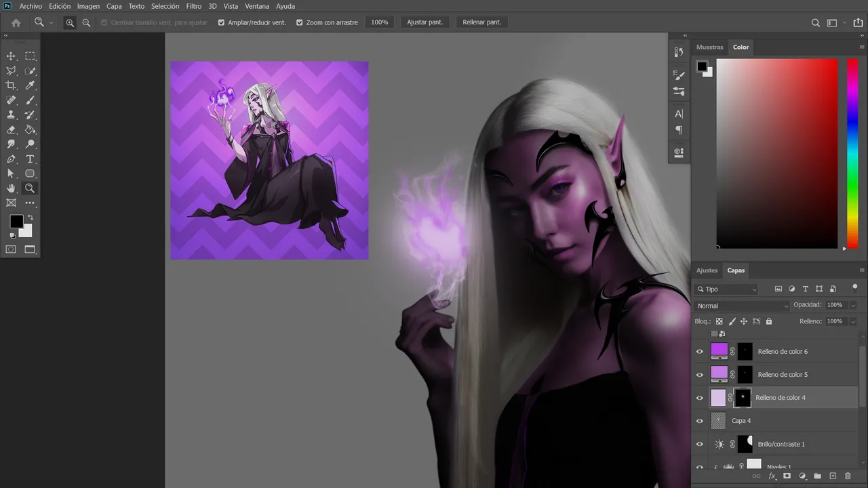Click the 'Ajustar pant.' button
The height and width of the screenshot is (488, 868).
click(425, 22)
